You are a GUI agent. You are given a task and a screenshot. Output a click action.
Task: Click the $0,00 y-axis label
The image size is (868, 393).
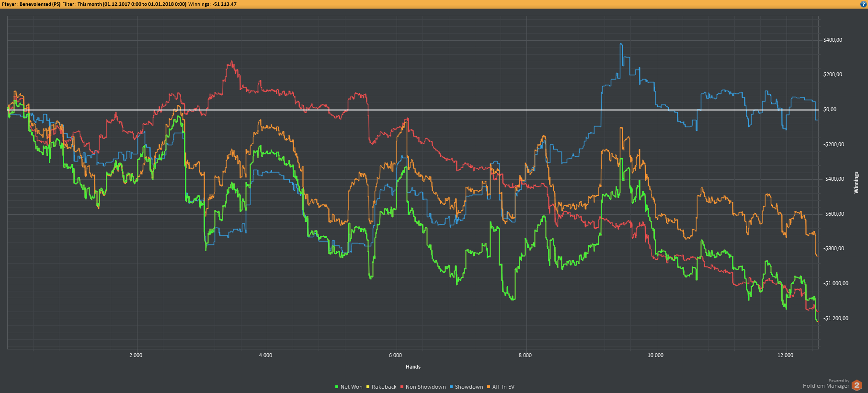[x=830, y=109]
